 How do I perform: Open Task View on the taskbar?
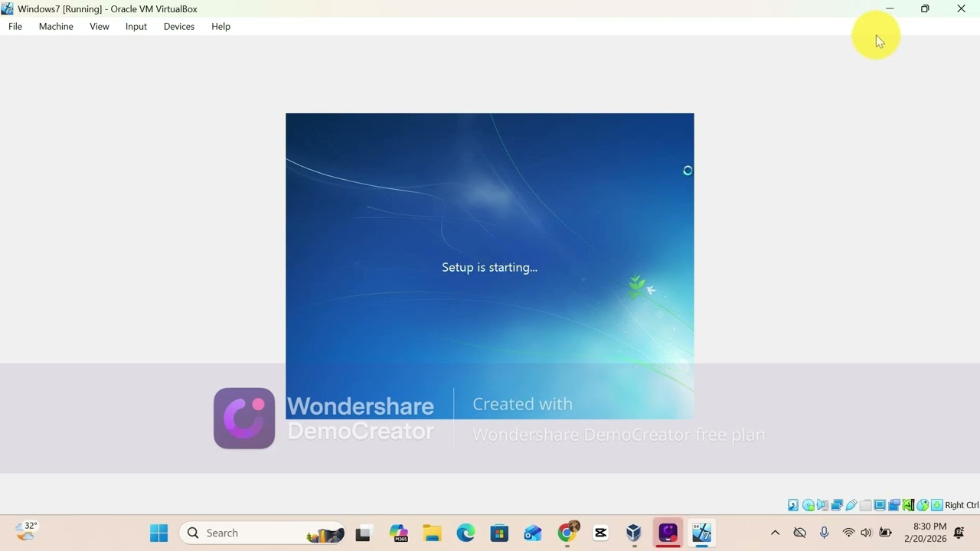363,533
